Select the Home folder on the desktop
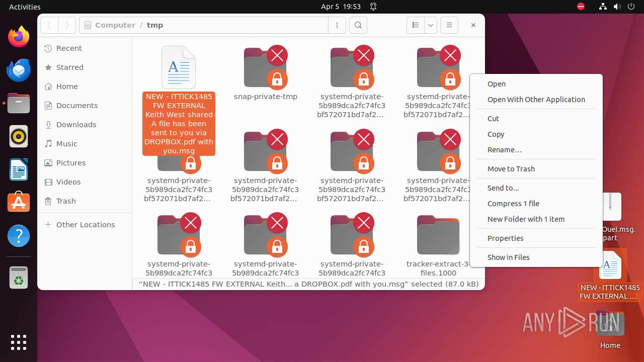Screen dimensions: 644x362 [x=610, y=330]
